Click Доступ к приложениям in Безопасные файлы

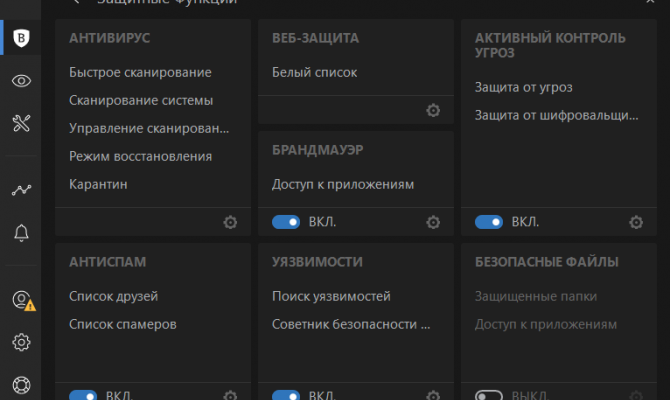click(x=546, y=325)
